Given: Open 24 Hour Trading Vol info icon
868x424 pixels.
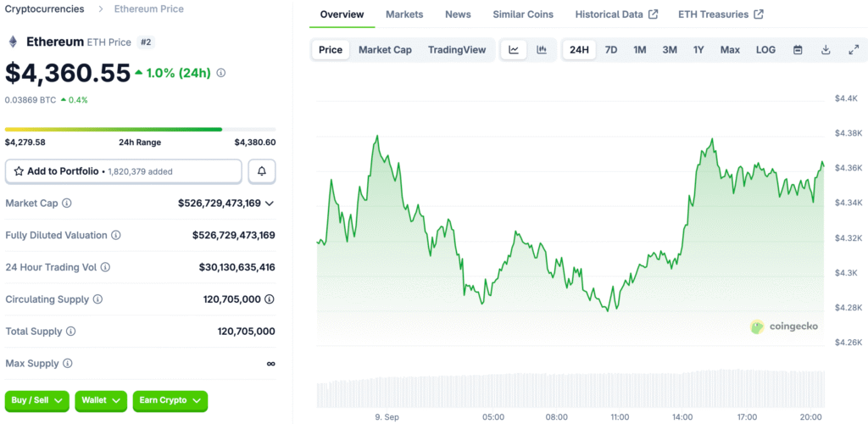Looking at the screenshot, I should click(105, 267).
